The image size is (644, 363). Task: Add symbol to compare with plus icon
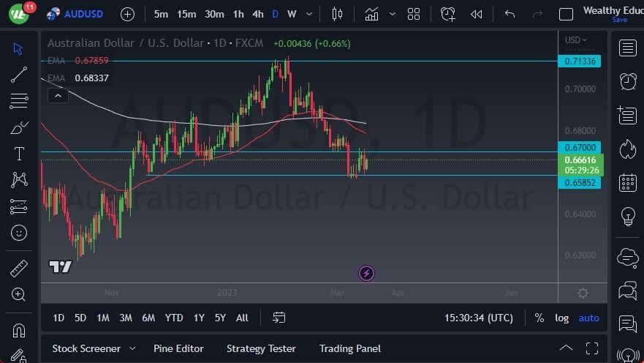[x=127, y=15]
